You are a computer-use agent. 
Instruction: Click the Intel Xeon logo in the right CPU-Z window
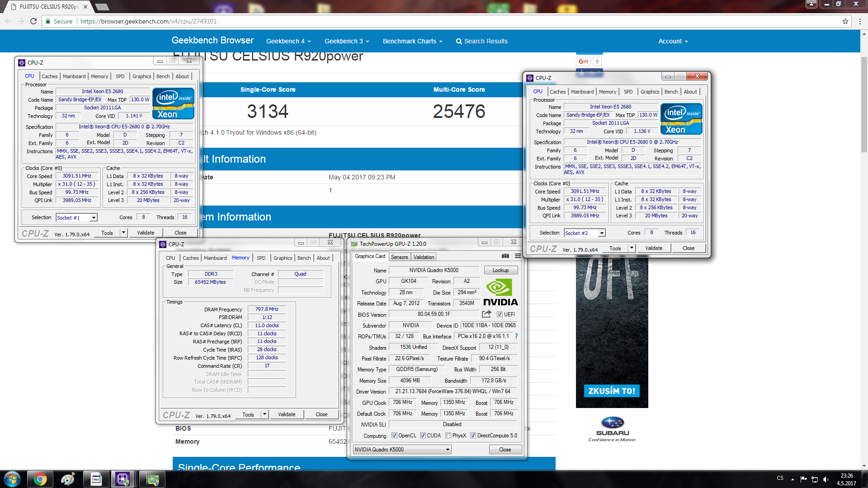tap(681, 119)
